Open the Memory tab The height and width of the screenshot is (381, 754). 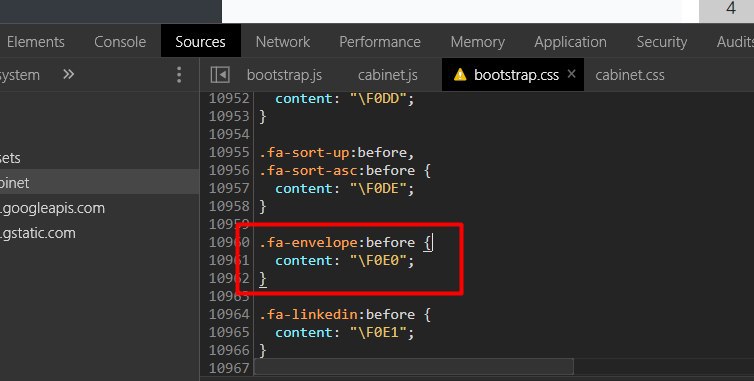(478, 42)
